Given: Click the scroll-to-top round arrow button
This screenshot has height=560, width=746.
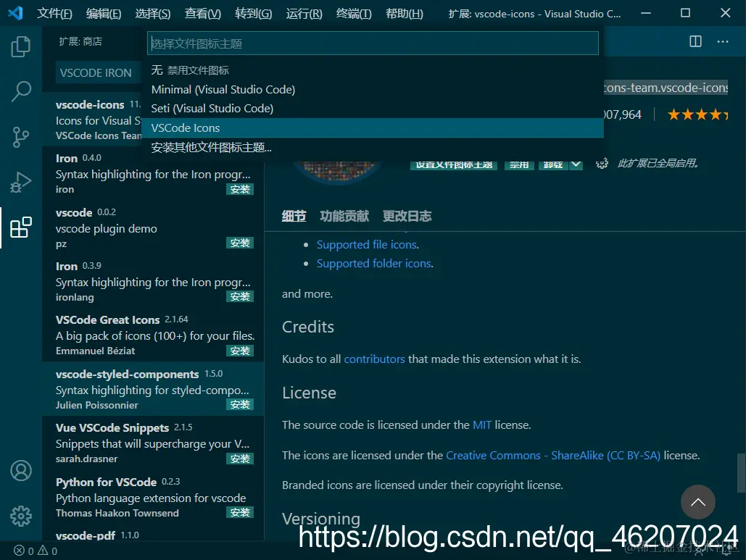Looking at the screenshot, I should tap(698, 502).
